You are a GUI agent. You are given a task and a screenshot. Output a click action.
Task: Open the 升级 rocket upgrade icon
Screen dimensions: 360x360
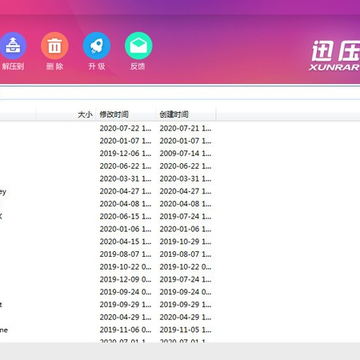click(x=97, y=46)
